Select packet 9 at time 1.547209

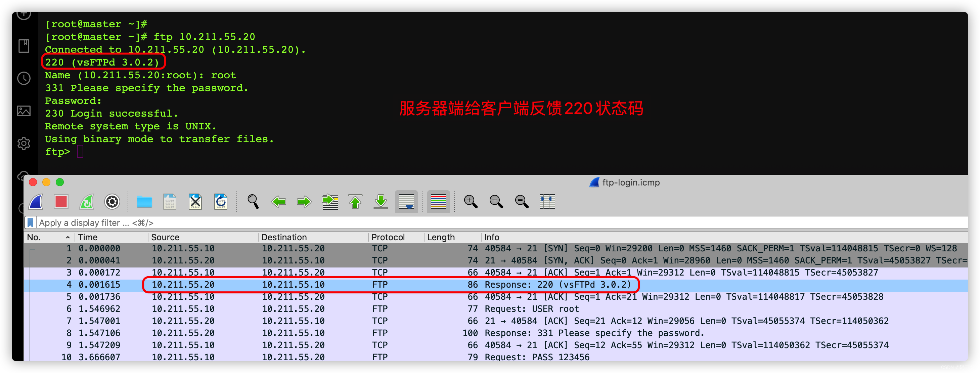(x=496, y=345)
